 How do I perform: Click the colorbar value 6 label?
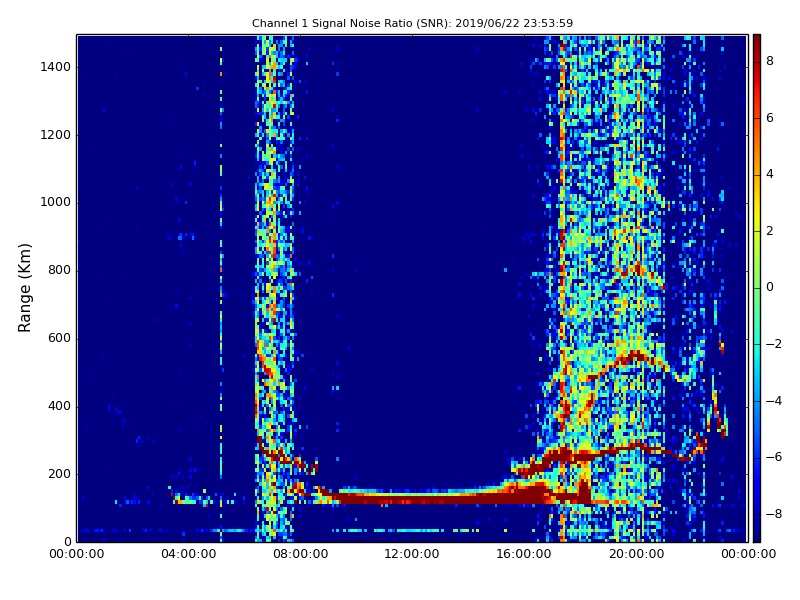(770, 118)
